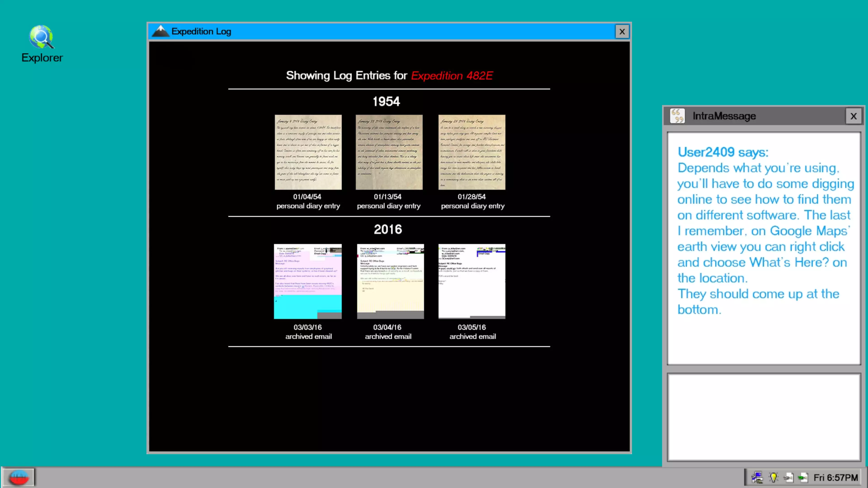
Task: Click the green arrow document tray icon
Action: pos(803,477)
